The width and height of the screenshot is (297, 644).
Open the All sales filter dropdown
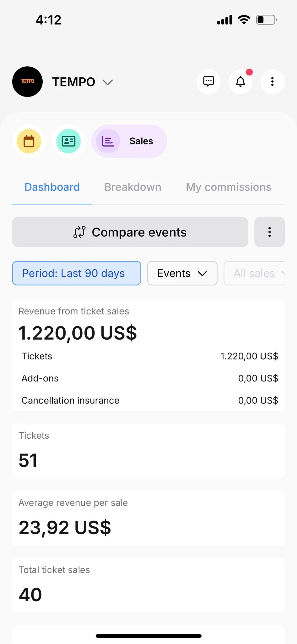tap(254, 273)
